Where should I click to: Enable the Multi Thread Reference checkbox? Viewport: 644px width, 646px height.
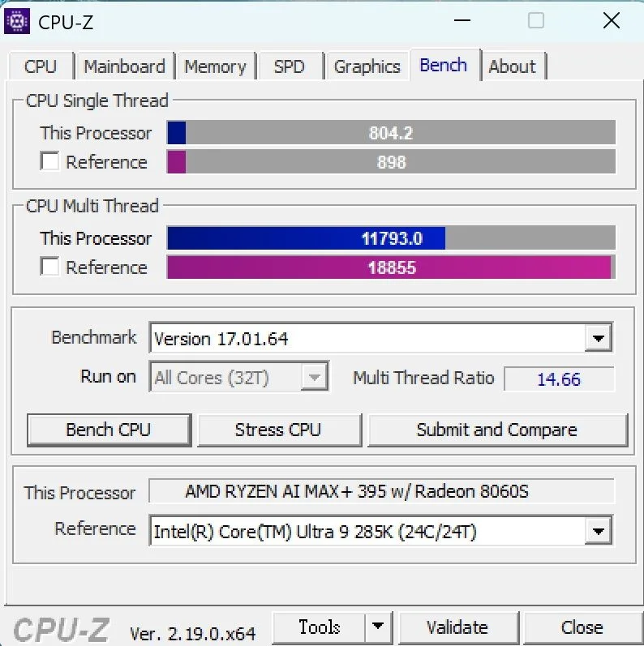(49, 266)
